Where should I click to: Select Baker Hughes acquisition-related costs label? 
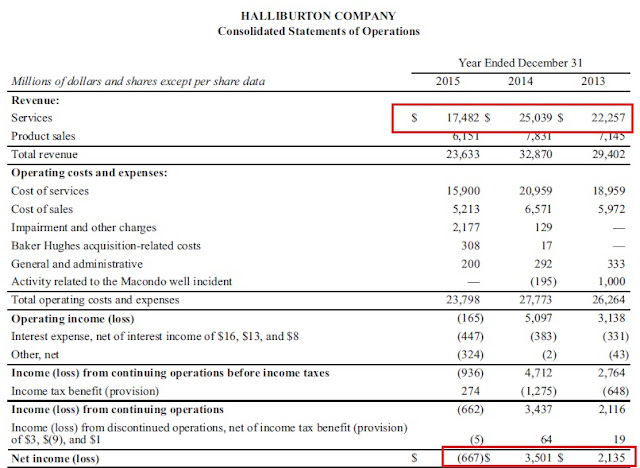point(106,246)
